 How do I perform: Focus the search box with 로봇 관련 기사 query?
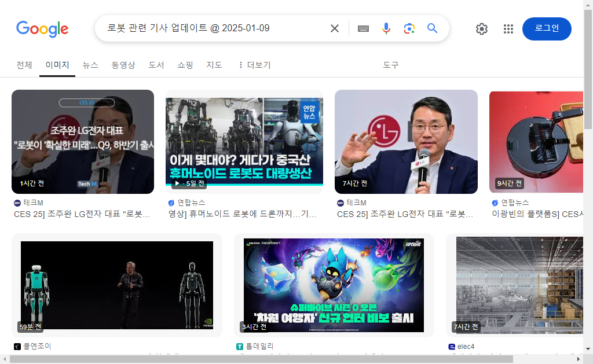coord(215,28)
